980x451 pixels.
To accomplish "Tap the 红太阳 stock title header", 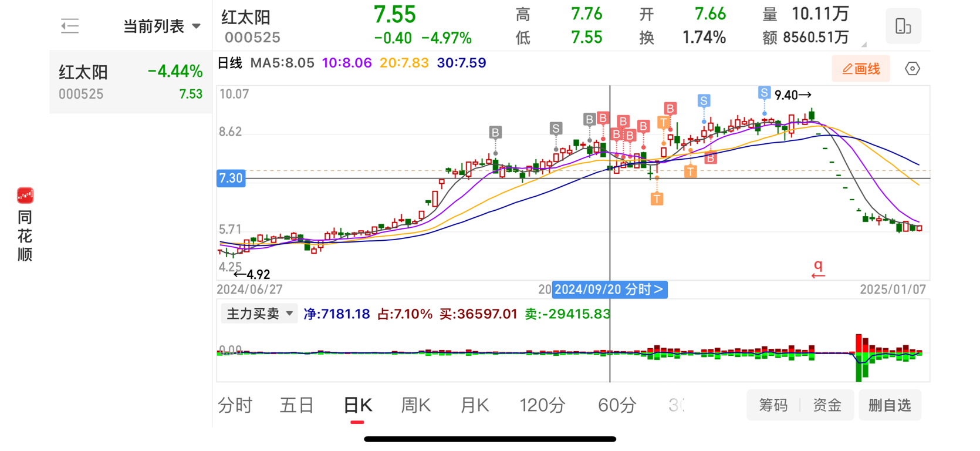I will 246,17.
